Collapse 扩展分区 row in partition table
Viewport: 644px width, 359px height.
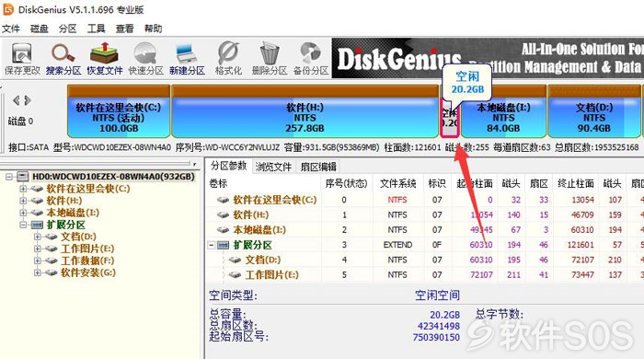tap(212, 245)
